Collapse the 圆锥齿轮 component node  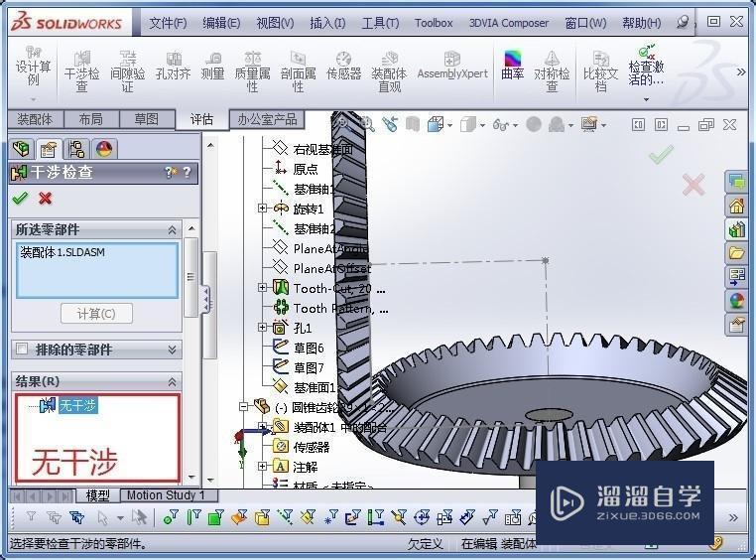(x=243, y=407)
